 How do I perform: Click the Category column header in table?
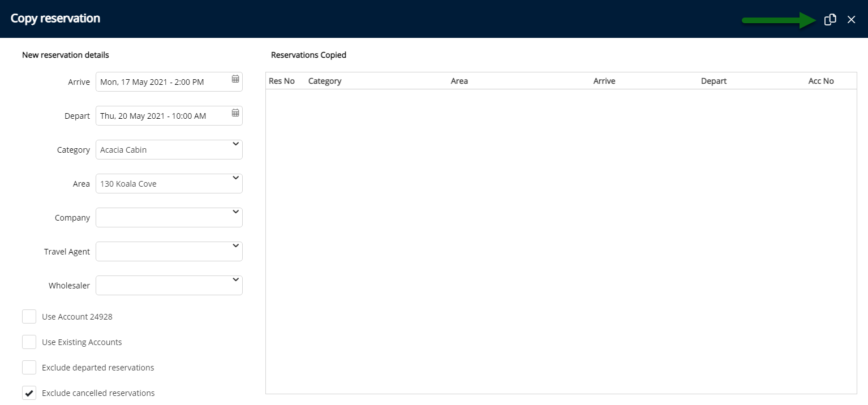pos(325,81)
